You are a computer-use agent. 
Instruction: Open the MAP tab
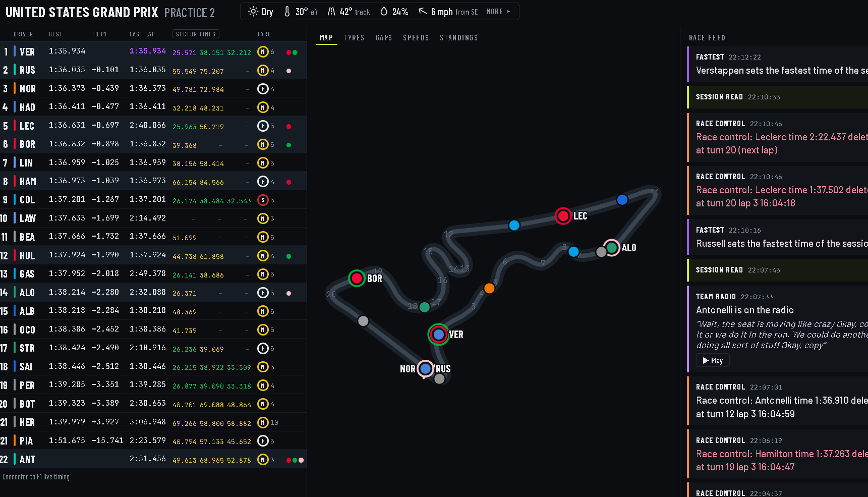(326, 38)
